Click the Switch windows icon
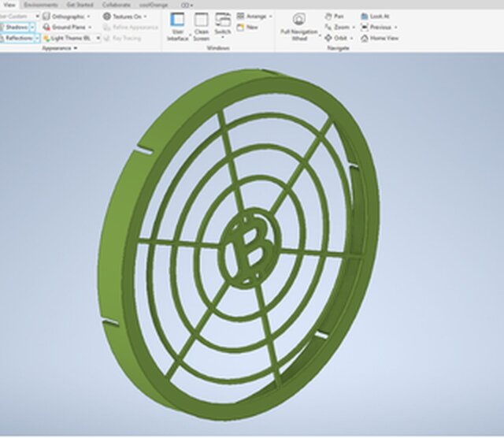This screenshot has width=504, height=438. 223,20
